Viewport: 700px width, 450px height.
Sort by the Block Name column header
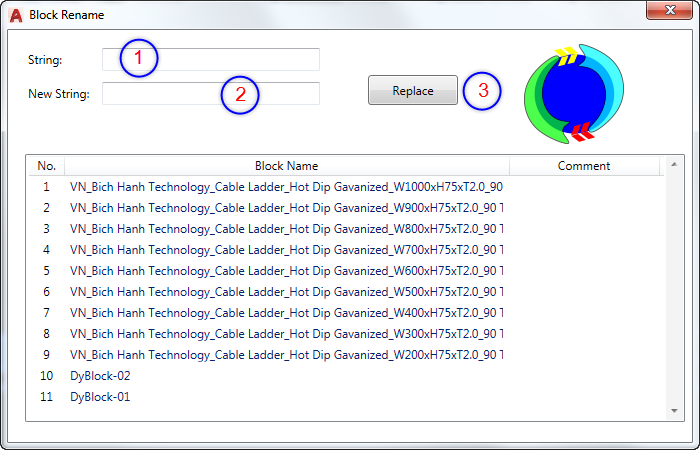tap(287, 166)
